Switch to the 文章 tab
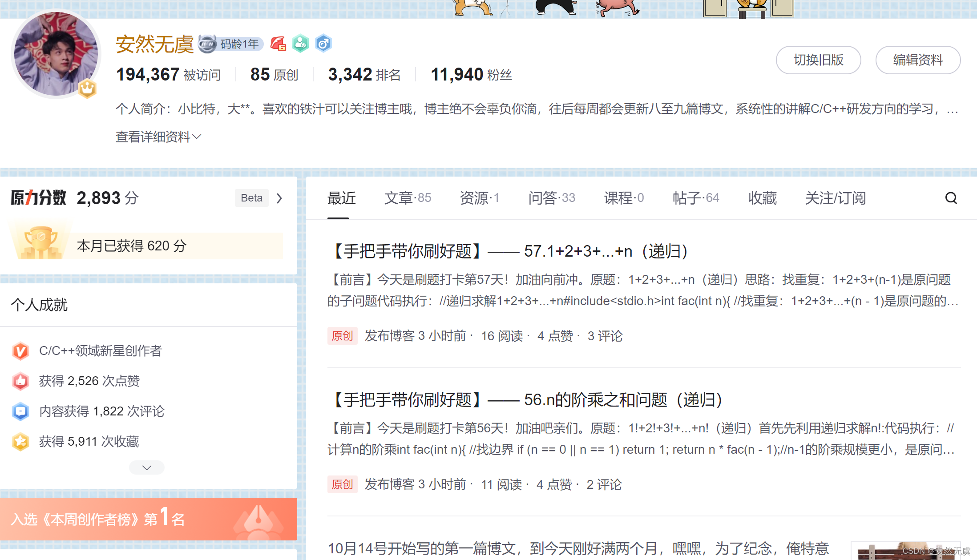The width and height of the screenshot is (977, 560). 407,198
